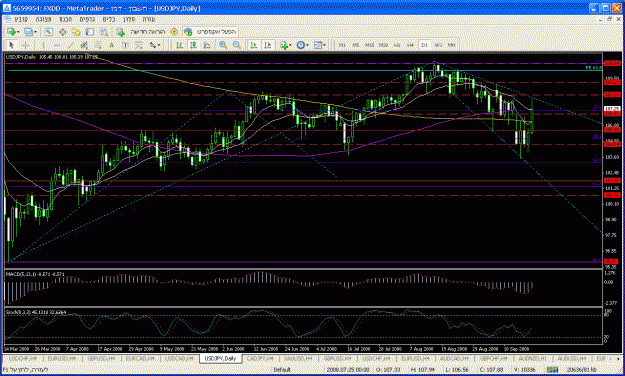Open the indicators list icon (green plus)
625x376 pixels.
pyautogui.click(x=283, y=45)
